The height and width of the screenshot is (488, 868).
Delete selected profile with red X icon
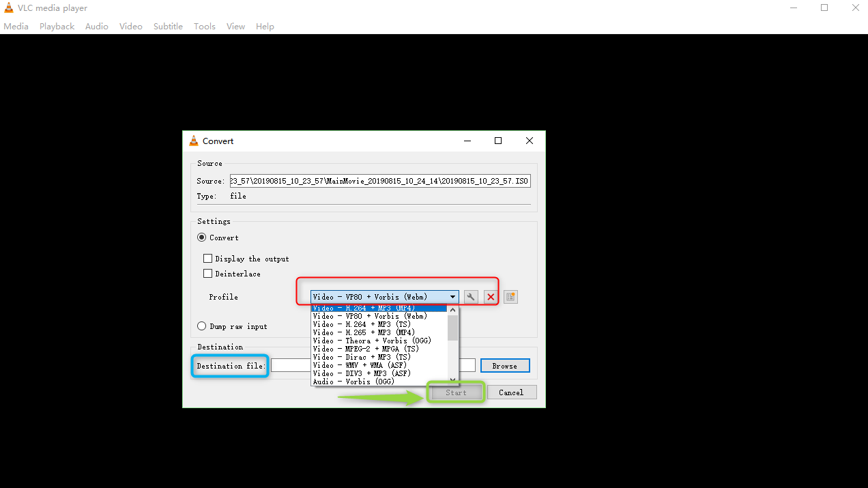click(x=490, y=297)
